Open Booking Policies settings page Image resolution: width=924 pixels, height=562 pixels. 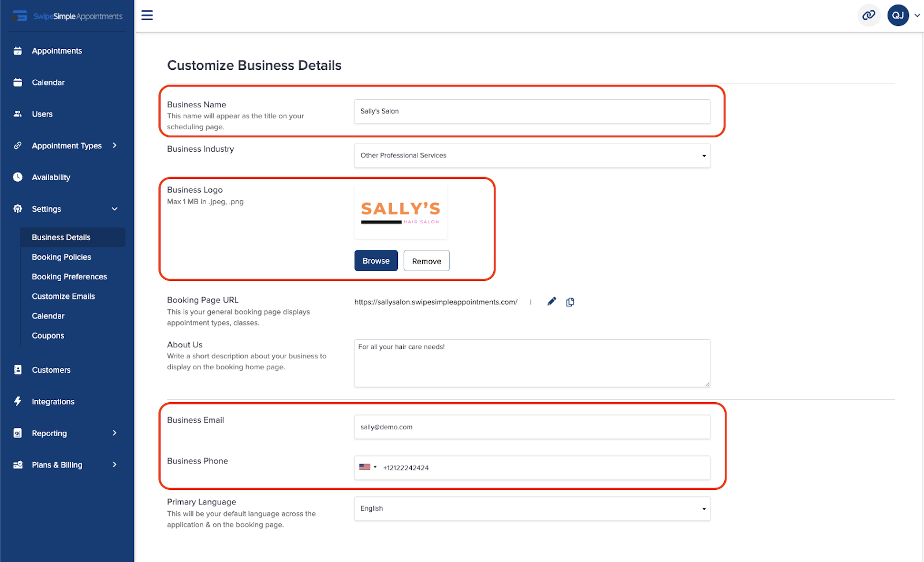pos(61,257)
